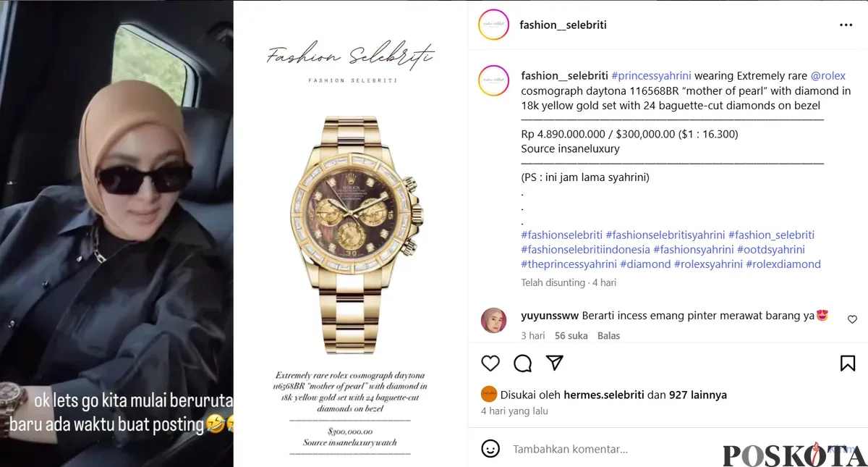Open the #princessyahrini hashtag
868x467 pixels.
coord(651,75)
